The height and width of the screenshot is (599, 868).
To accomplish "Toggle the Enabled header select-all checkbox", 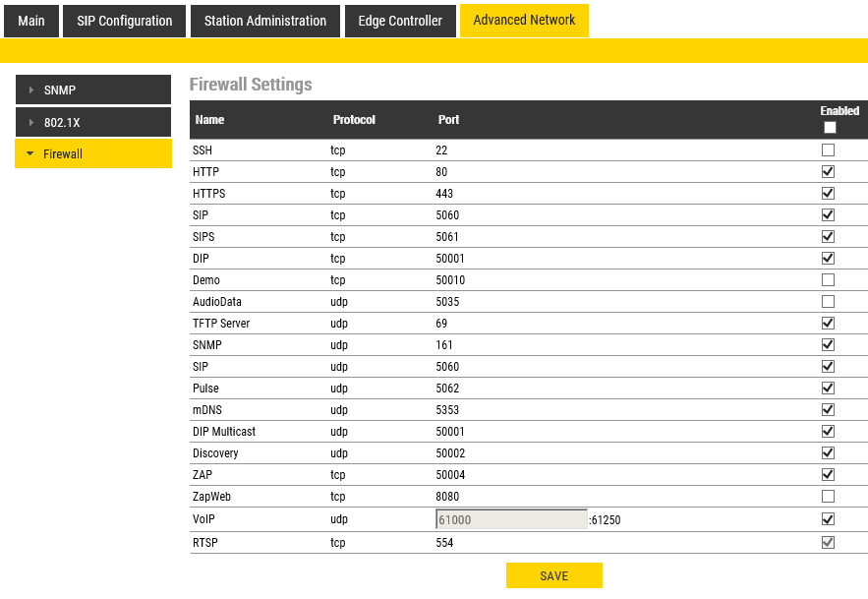I will (830, 128).
